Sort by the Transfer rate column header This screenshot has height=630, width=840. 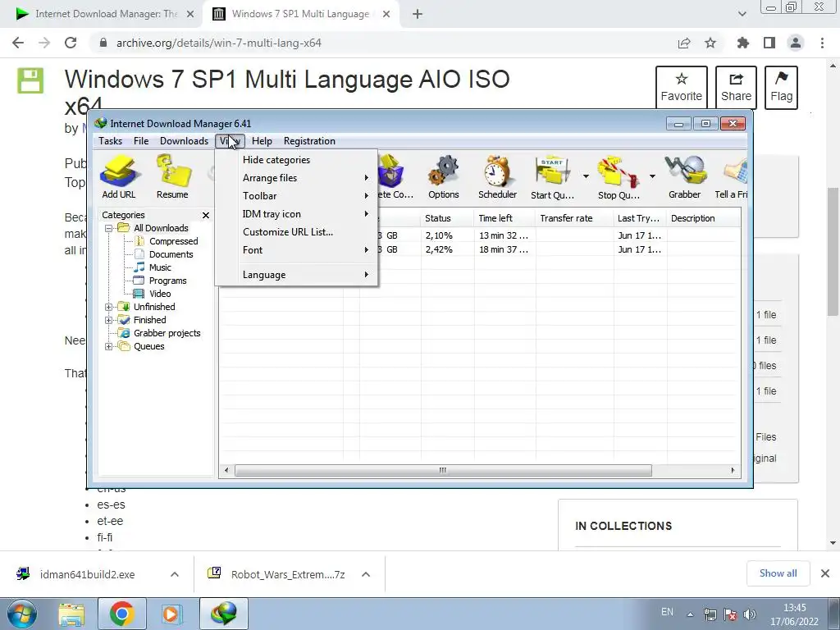click(575, 218)
